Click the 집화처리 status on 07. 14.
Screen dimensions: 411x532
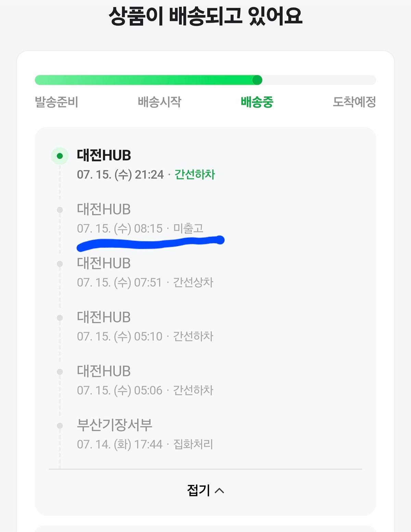pos(193,444)
